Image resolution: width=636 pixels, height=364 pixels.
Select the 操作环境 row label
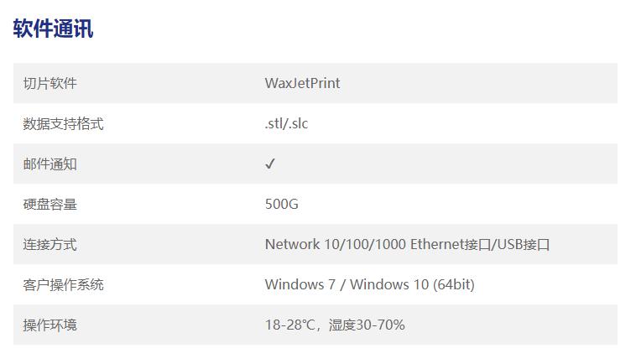pos(50,325)
